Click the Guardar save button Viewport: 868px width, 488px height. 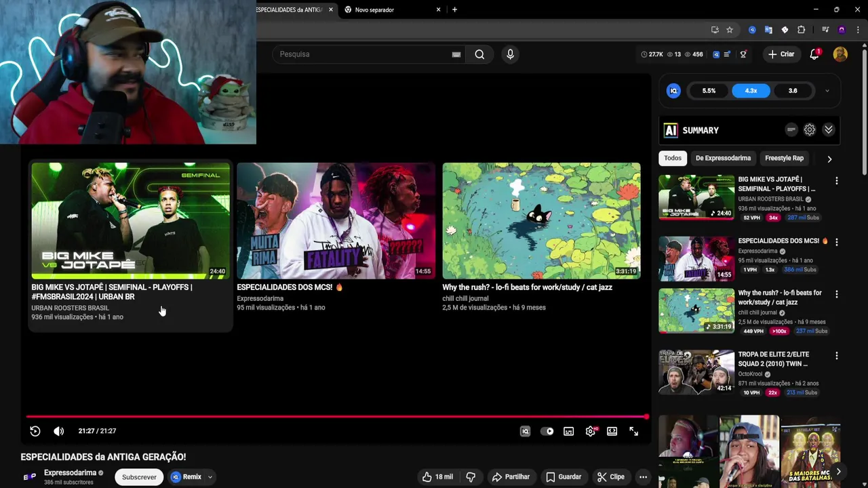pyautogui.click(x=564, y=477)
